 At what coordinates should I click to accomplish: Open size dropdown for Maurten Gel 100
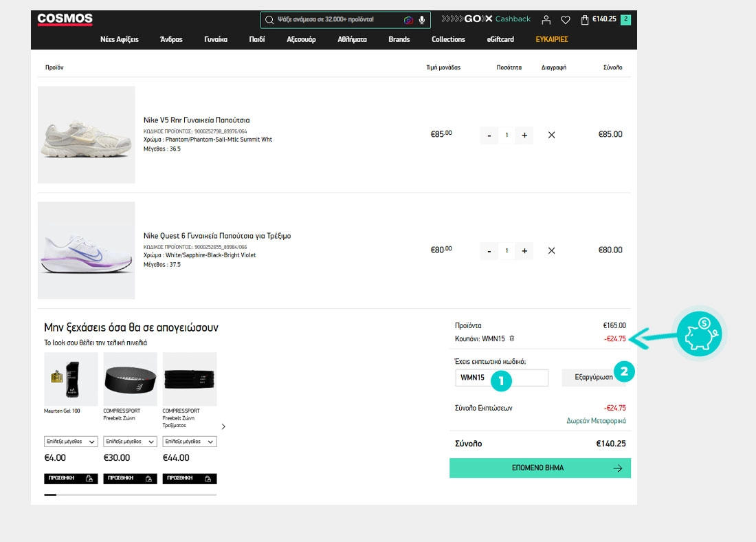tap(71, 442)
